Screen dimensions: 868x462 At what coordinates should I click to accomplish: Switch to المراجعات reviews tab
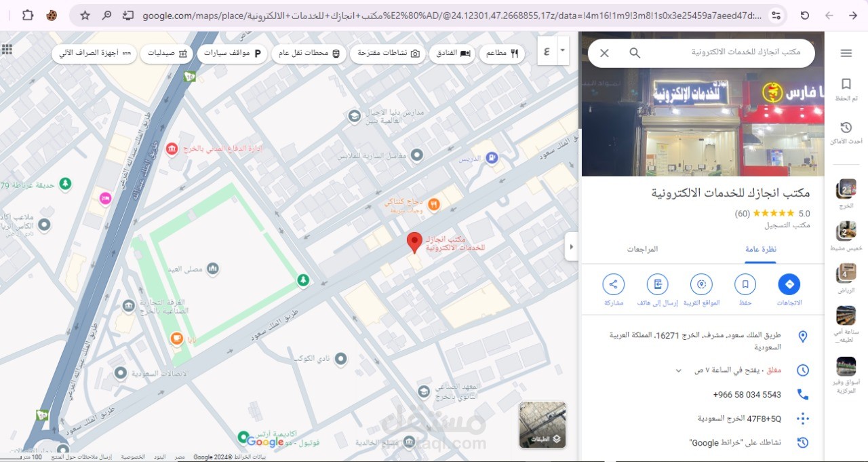642,249
